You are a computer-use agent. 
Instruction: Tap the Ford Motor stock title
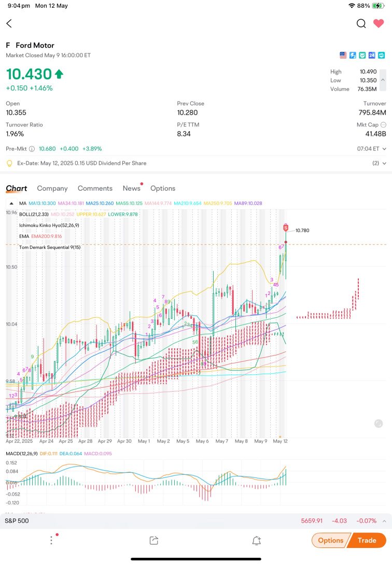35,45
